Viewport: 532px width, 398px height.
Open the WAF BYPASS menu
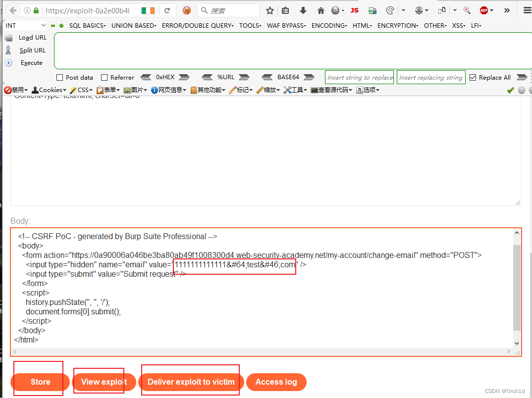[286, 25]
